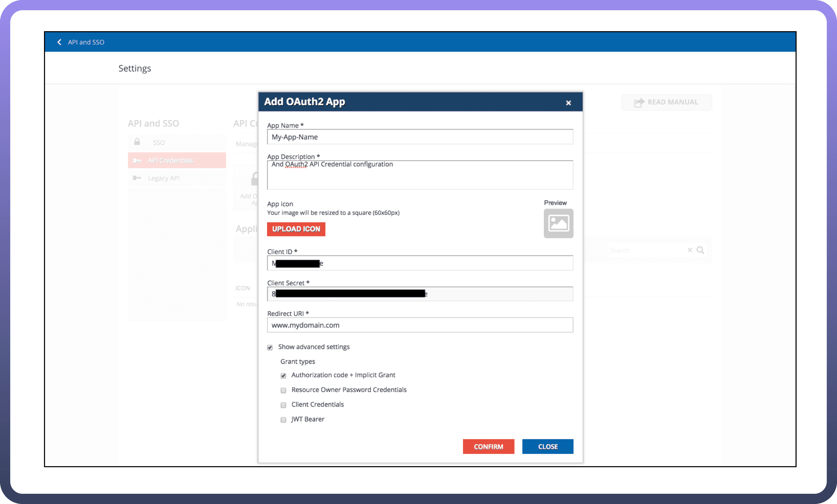The height and width of the screenshot is (504, 837).
Task: Click the back chevron beside API and SSO
Action: pos(59,42)
